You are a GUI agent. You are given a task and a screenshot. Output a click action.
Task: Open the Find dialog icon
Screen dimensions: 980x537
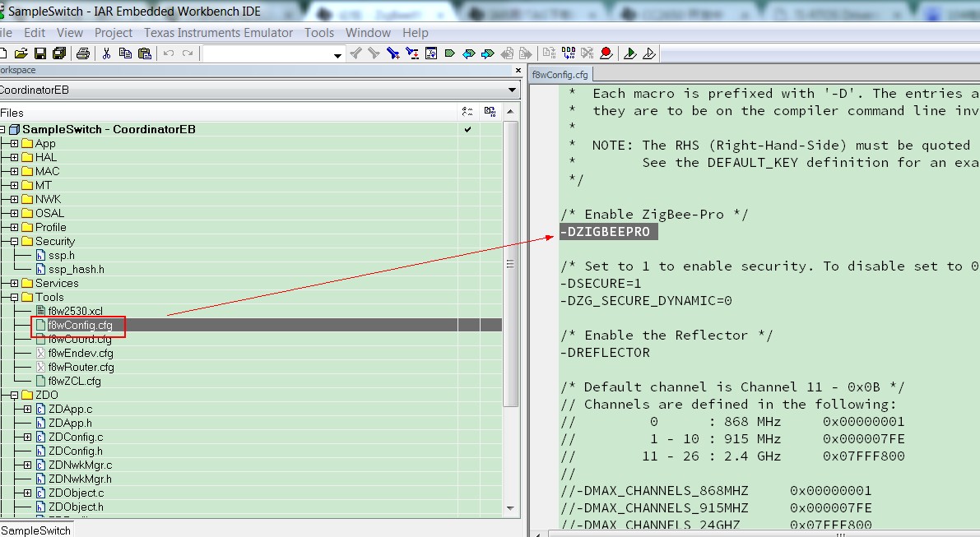(x=393, y=53)
